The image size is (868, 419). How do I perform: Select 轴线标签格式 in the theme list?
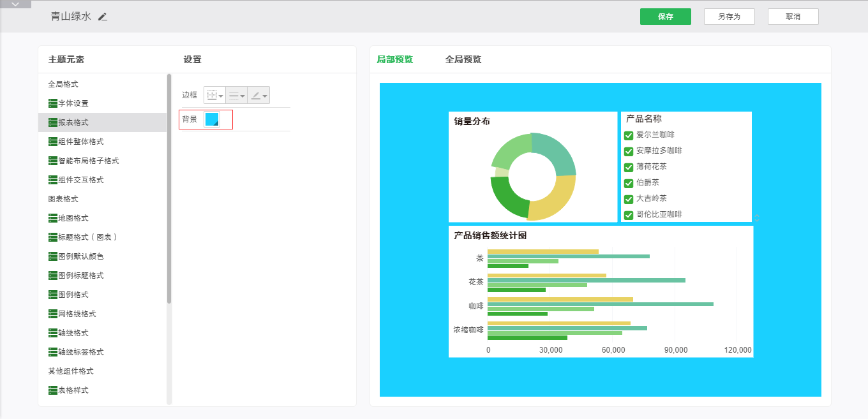[80, 352]
